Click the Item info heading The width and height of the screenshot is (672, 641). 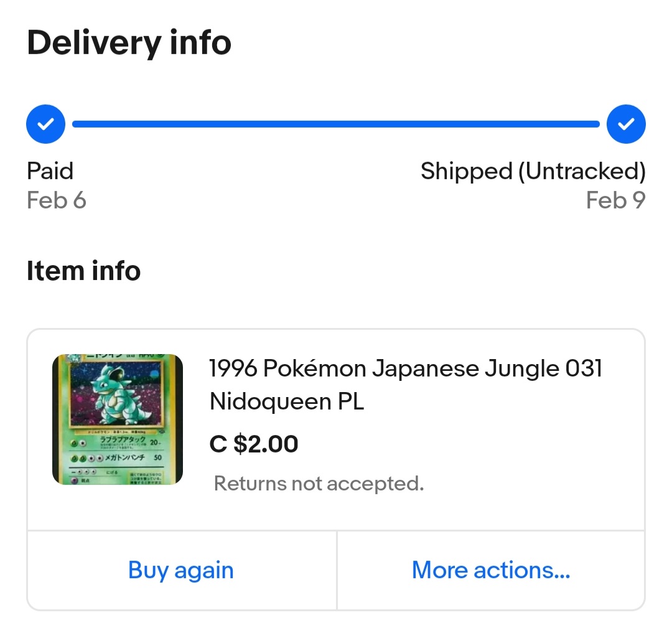(83, 271)
